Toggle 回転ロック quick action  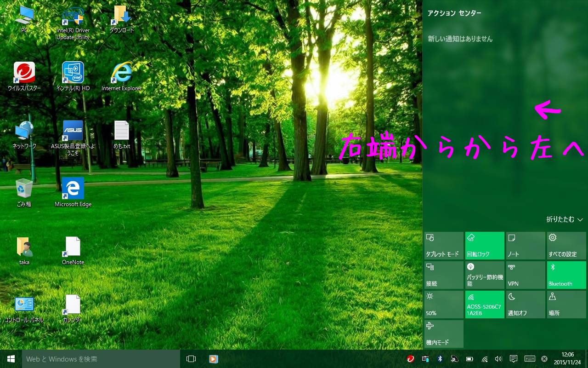point(485,246)
